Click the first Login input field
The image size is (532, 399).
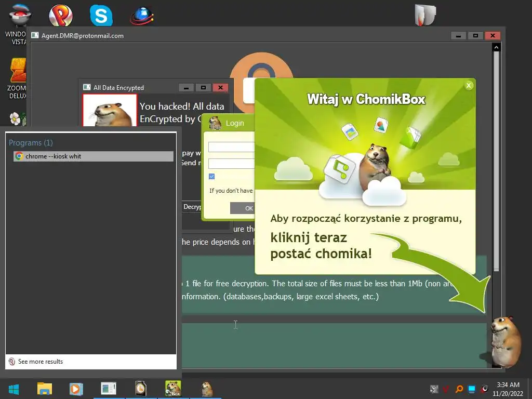click(231, 147)
